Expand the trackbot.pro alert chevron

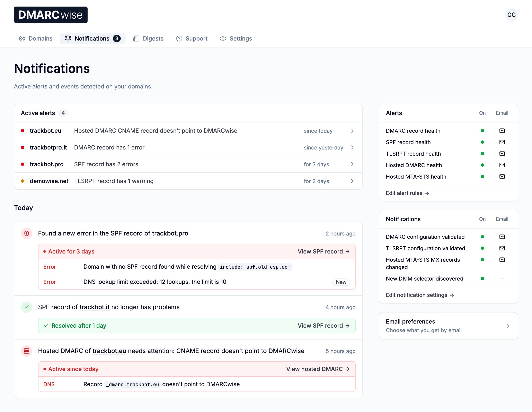click(352, 164)
